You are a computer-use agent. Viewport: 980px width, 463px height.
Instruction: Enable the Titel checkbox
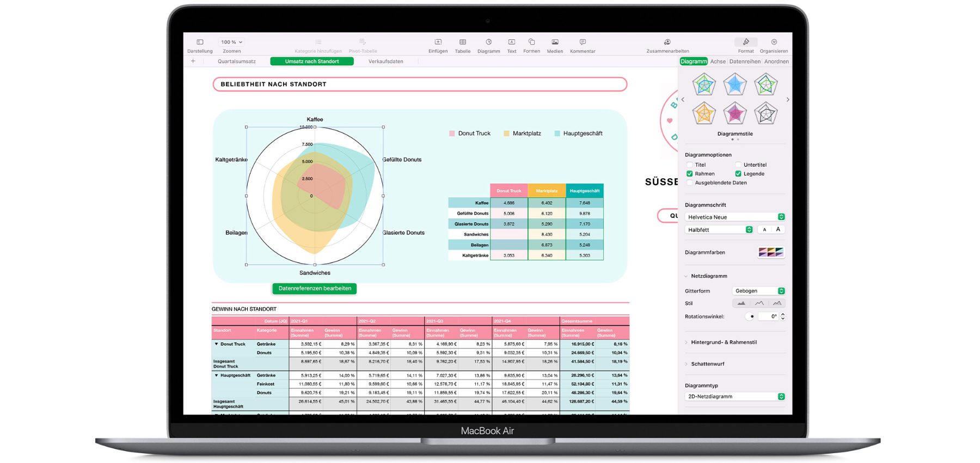690,165
